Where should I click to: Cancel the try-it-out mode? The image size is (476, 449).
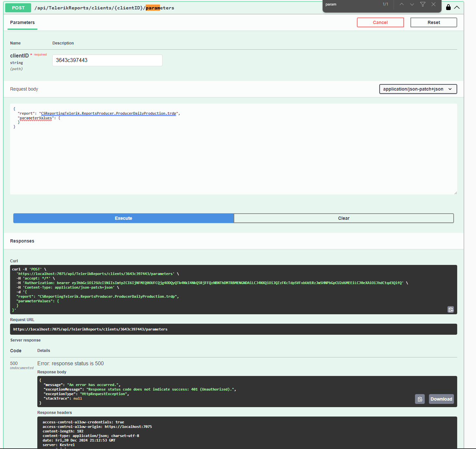[x=380, y=22]
